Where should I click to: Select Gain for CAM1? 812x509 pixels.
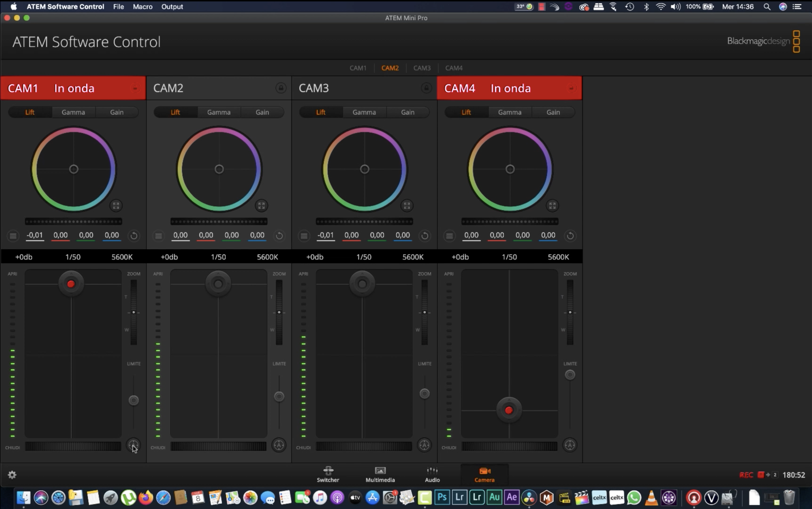coord(117,112)
